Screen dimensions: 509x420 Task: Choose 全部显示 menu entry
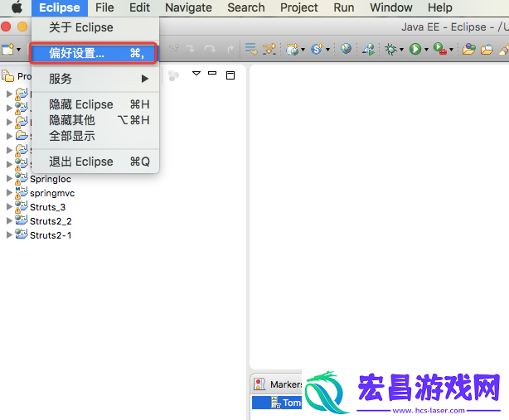tap(95, 136)
